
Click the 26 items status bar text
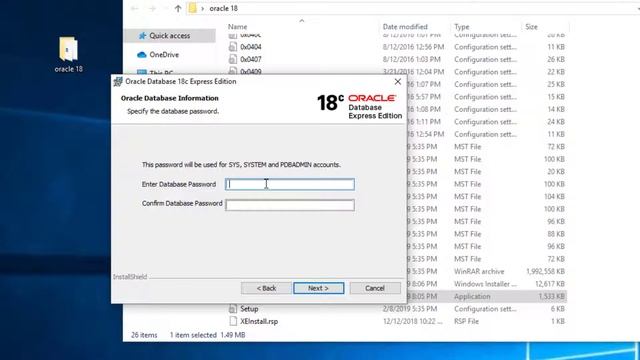[144, 335]
